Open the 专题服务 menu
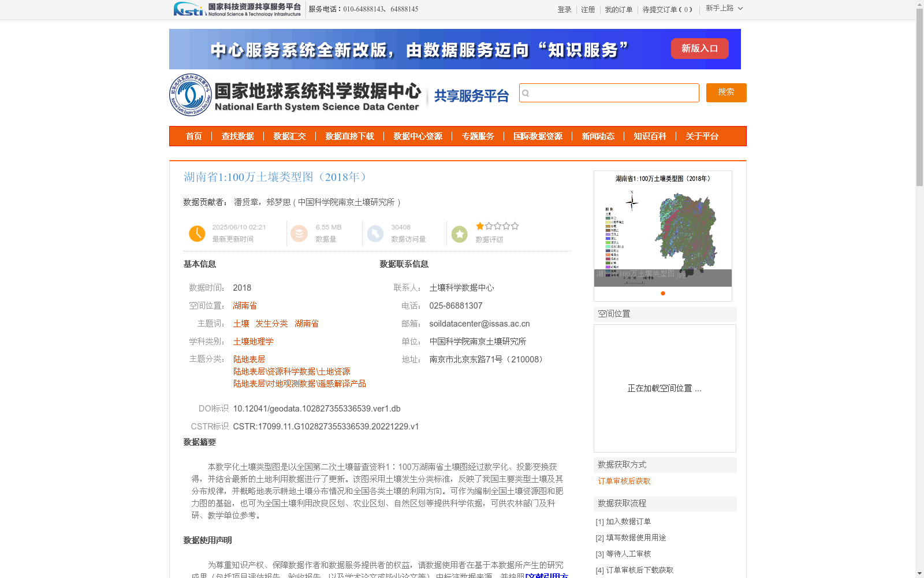Viewport: 924px width, 578px height. 478,136
